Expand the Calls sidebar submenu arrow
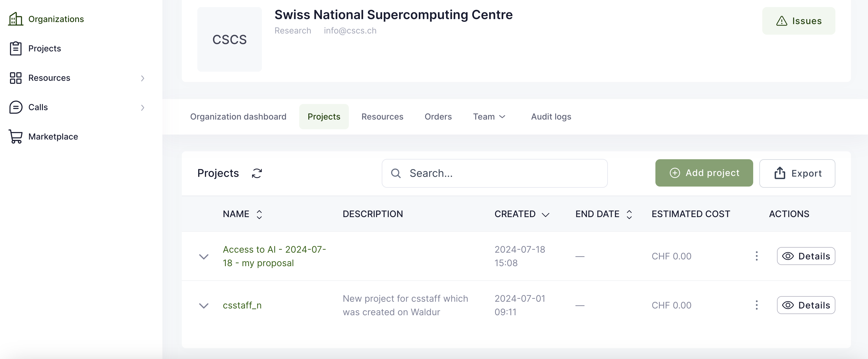 point(142,108)
